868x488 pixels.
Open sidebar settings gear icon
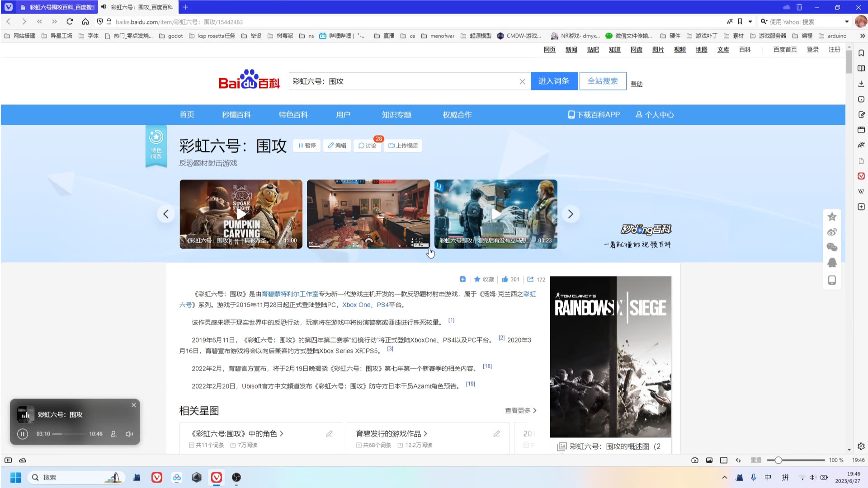click(861, 446)
